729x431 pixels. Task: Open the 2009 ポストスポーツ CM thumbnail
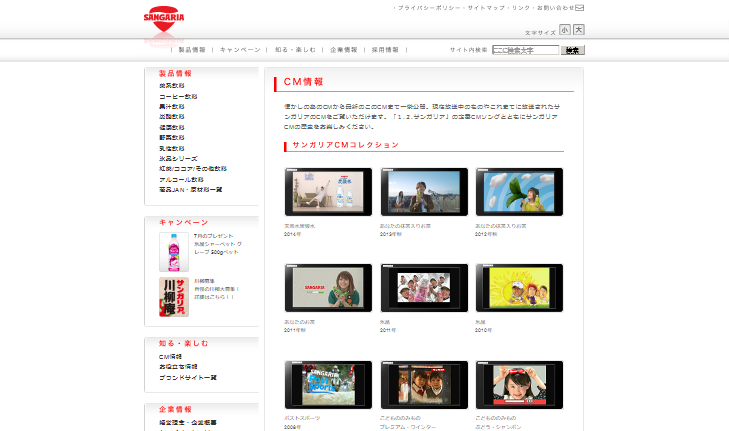(328, 384)
